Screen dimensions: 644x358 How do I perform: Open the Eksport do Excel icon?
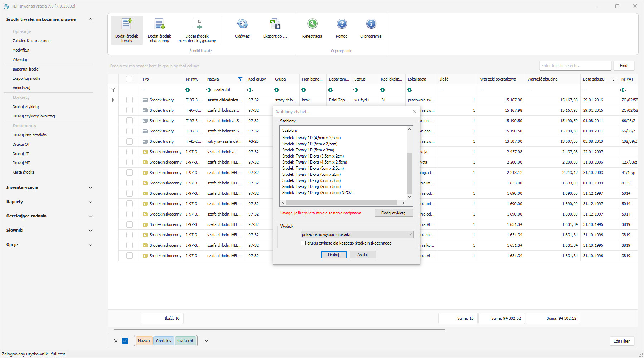point(275,24)
